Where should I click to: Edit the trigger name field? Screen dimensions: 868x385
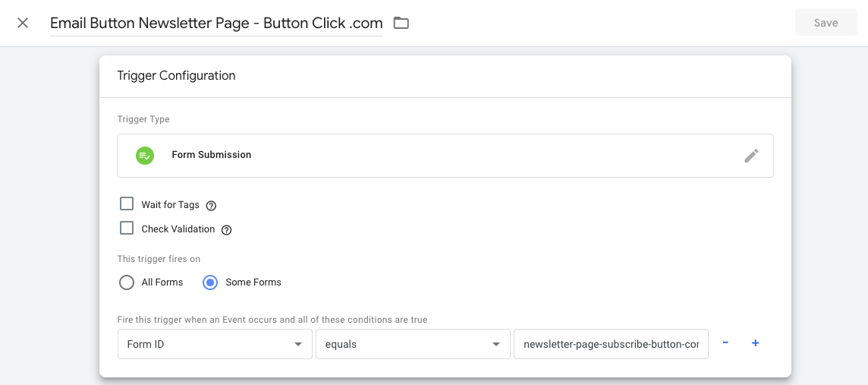(x=216, y=24)
